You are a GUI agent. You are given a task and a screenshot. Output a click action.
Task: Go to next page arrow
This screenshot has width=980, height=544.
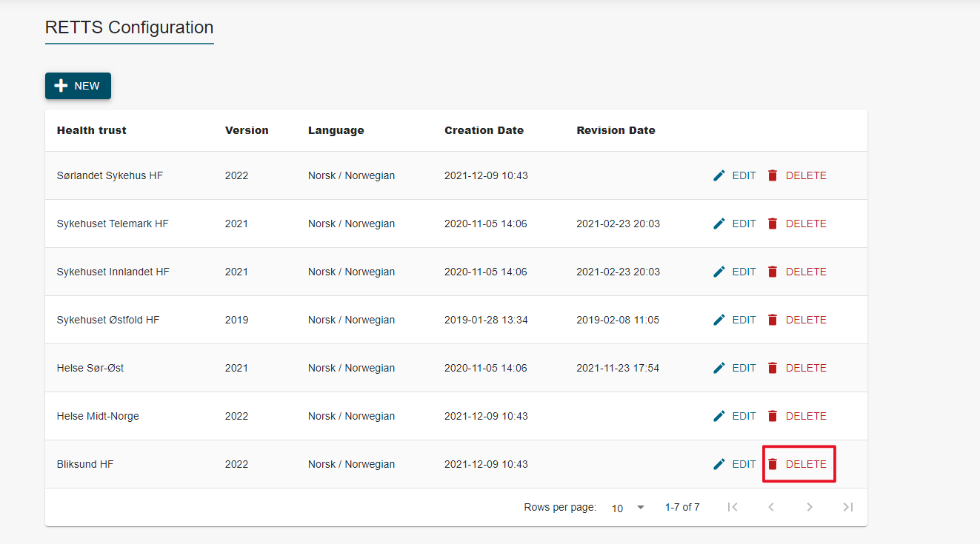(x=810, y=507)
